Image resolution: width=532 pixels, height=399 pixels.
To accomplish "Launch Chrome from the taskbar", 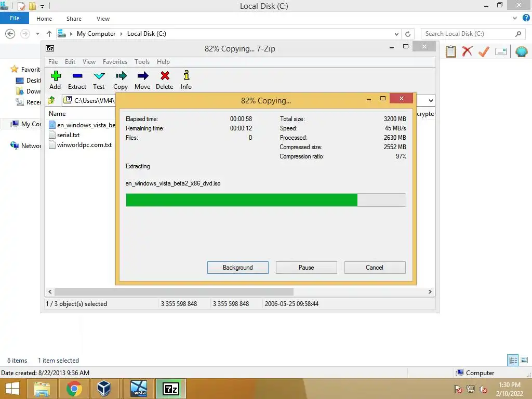I will tap(74, 389).
